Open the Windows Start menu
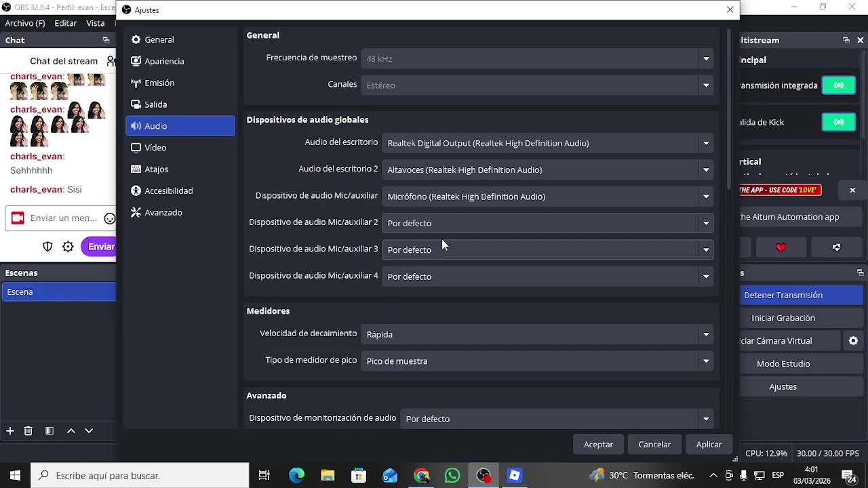The image size is (868, 488). (16, 475)
